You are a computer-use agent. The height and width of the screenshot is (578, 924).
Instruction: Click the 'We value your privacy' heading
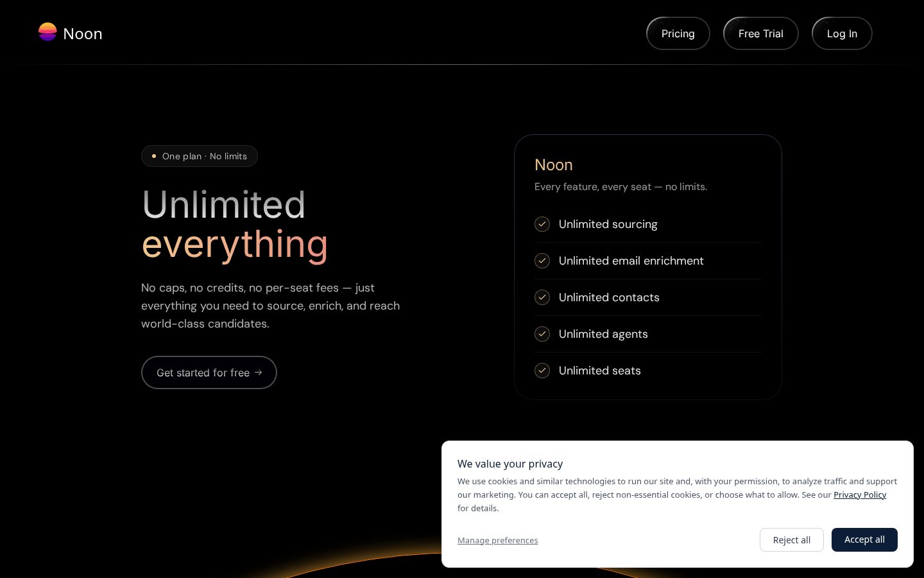tap(510, 464)
